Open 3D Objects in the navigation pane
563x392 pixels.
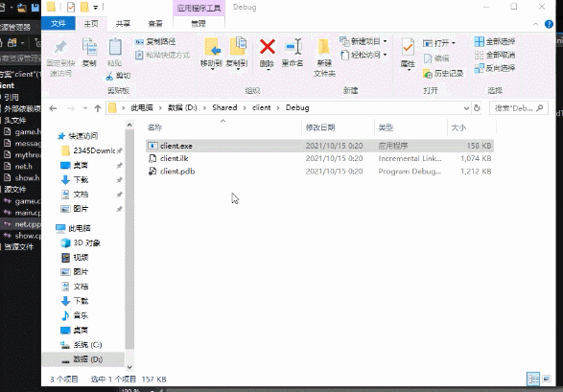(81, 242)
